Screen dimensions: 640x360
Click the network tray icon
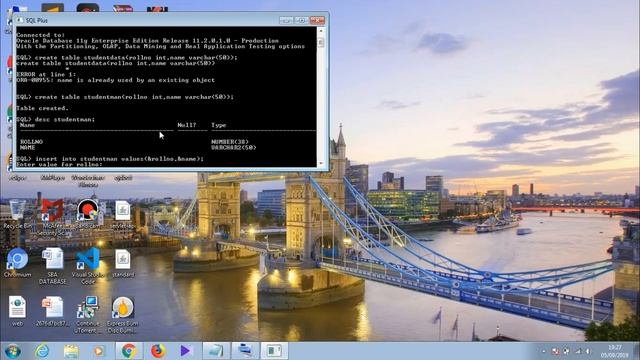(578, 351)
